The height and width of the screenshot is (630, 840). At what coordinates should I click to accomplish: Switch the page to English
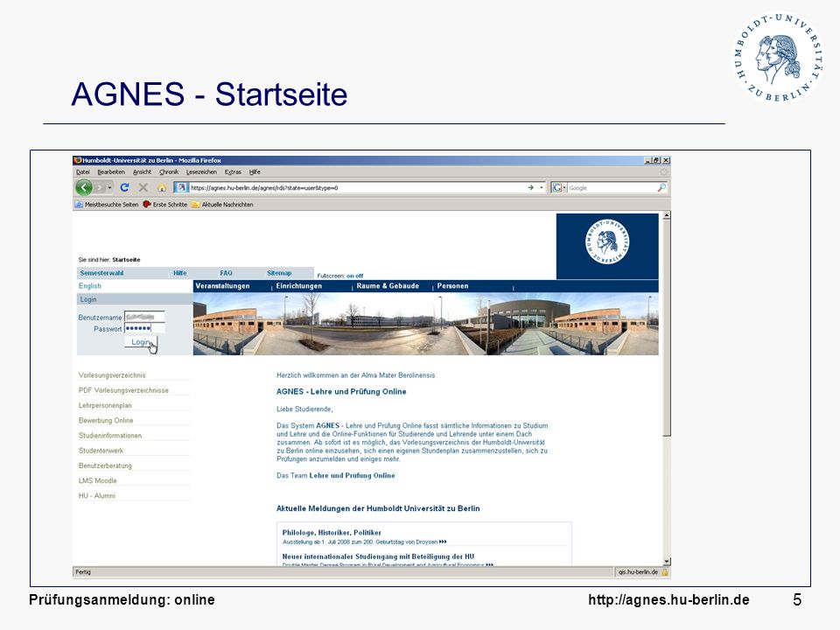[90, 286]
